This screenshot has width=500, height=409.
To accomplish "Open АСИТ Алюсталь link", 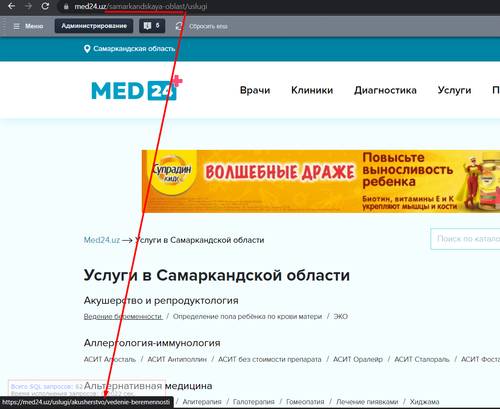I will click(x=110, y=359).
